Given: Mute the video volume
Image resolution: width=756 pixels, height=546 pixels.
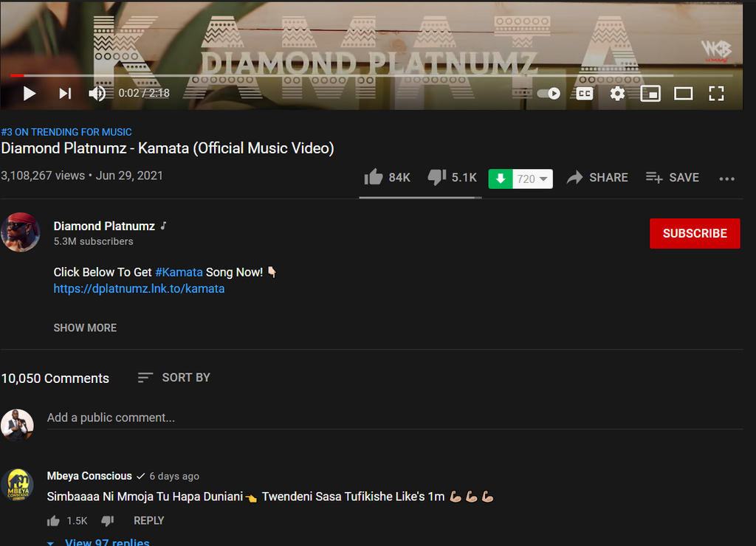Looking at the screenshot, I should pos(97,94).
